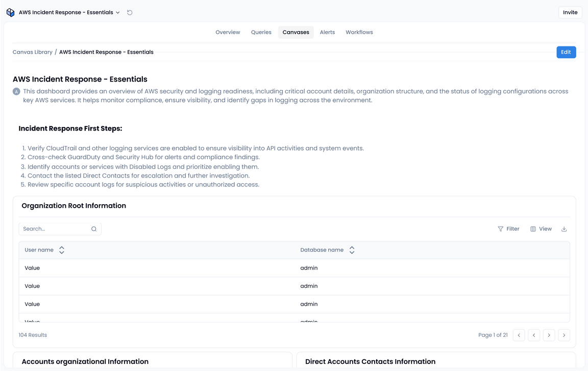Go to previous page arrow button

click(534, 335)
